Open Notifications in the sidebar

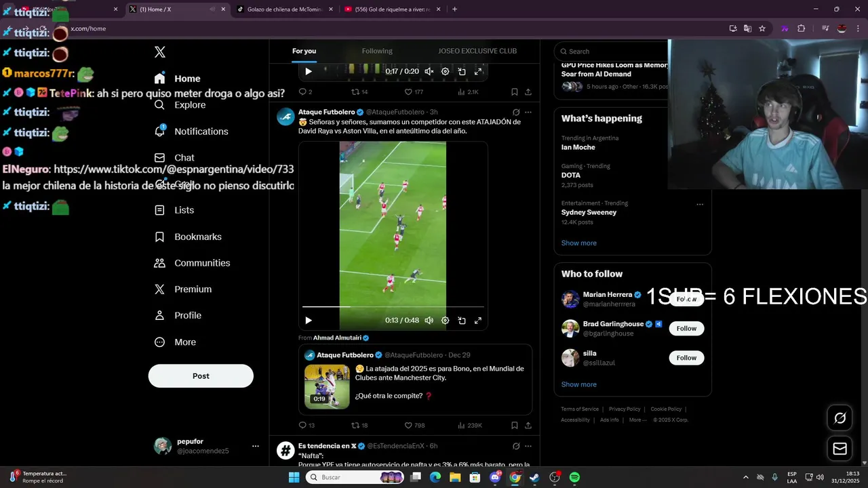pos(192,131)
